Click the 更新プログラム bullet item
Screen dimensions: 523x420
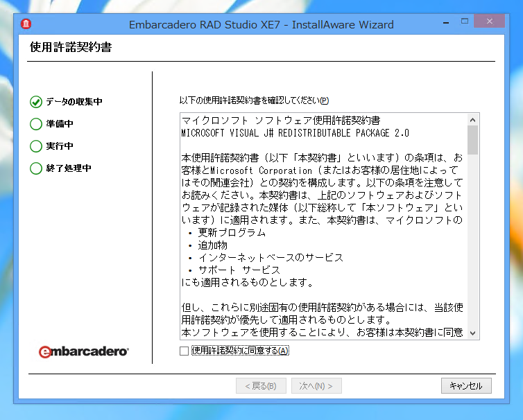click(x=232, y=233)
